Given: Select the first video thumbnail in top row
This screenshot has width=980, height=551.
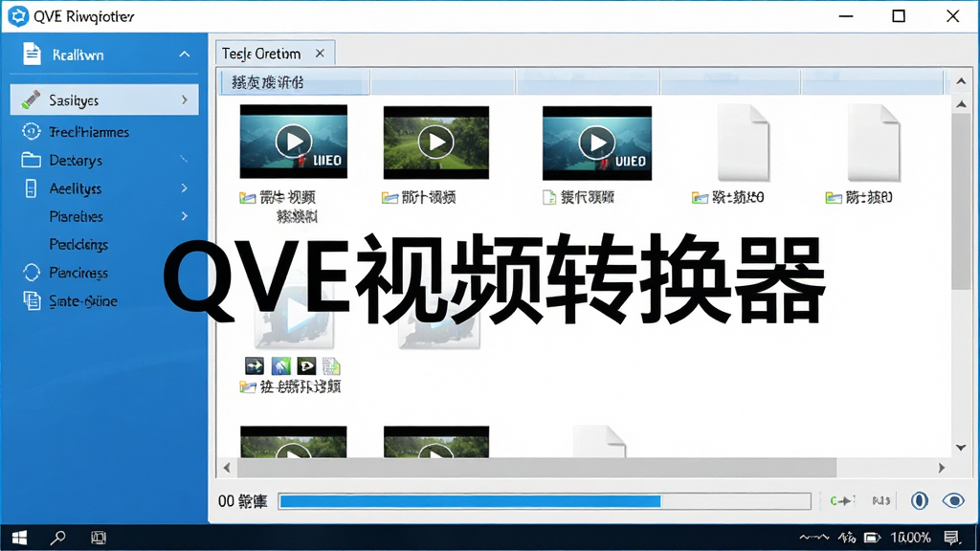Looking at the screenshot, I should (294, 142).
